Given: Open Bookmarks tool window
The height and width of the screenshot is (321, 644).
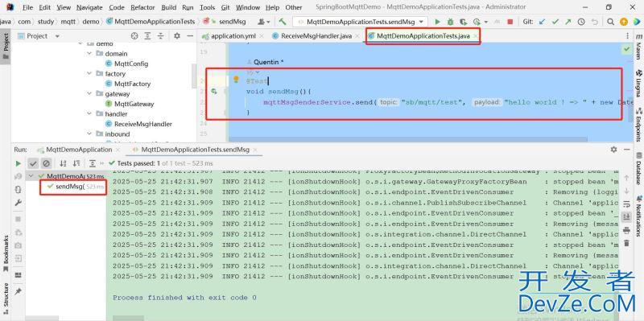Looking at the screenshot, I should point(6,253).
